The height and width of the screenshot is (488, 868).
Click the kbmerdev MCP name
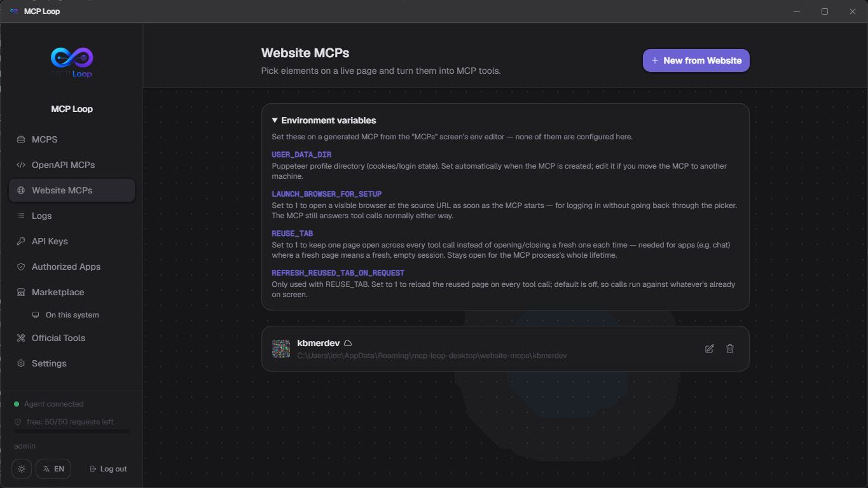[x=319, y=343]
